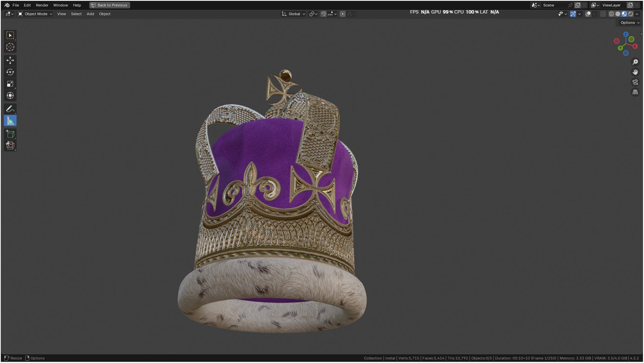
Task: Activate the Scale tool
Action: [10, 84]
